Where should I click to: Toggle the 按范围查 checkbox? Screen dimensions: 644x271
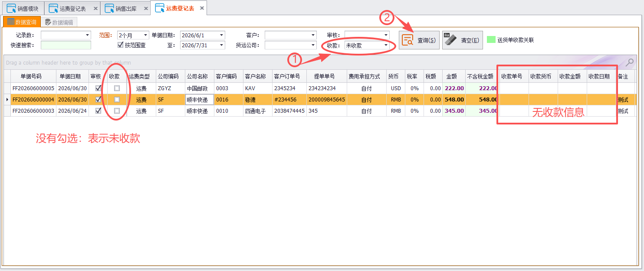coord(121,45)
